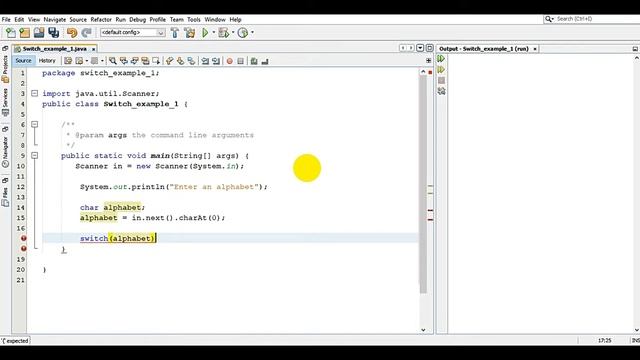Click the Find Previous Occurrence icon

click(x=124, y=61)
